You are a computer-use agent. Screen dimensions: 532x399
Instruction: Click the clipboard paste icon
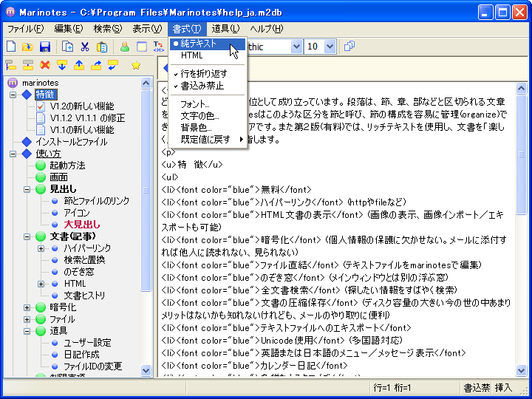pos(102,47)
